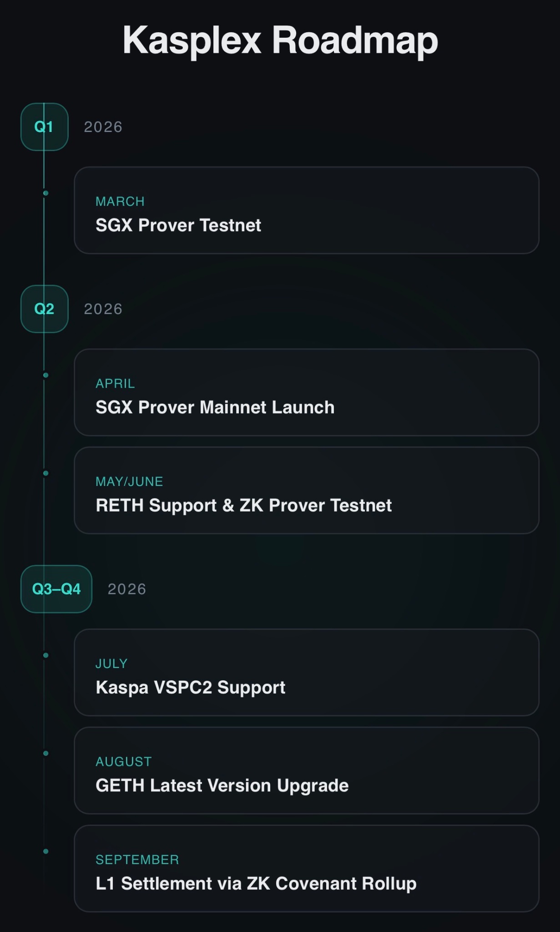The image size is (560, 932).
Task: Click the timeline dot beside August
Action: point(45,754)
